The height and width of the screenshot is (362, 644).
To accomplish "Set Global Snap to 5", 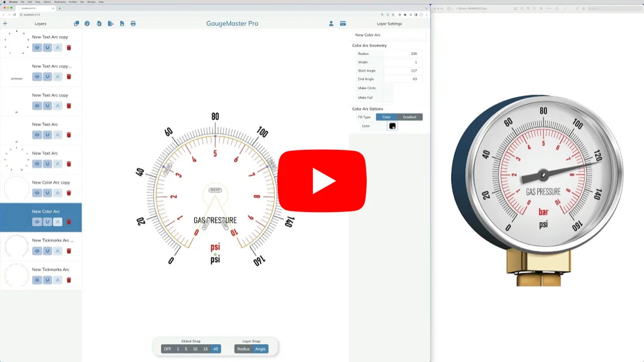I will [x=186, y=349].
